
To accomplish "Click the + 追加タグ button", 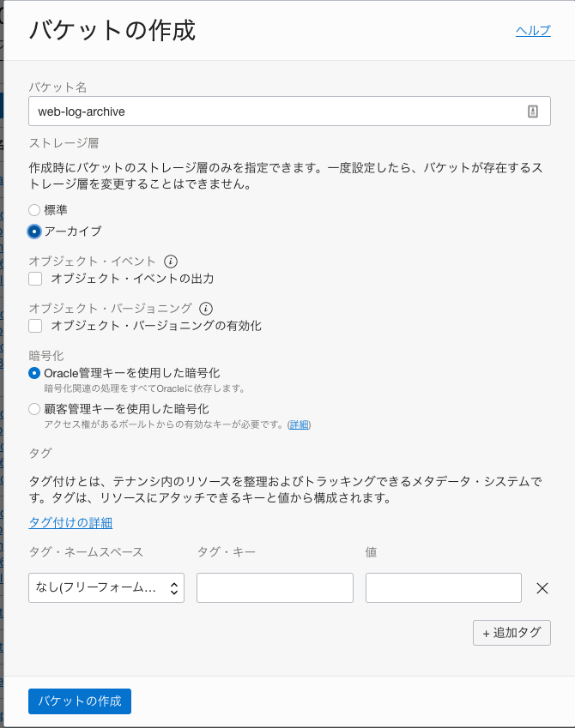I will [x=511, y=633].
